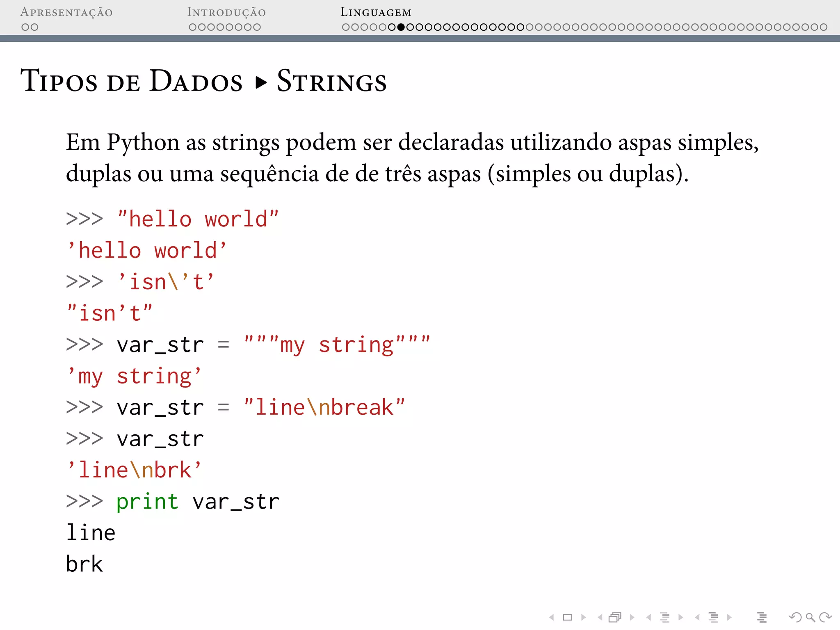Go to next subsection arrow
Screen dimensions: 840x630
pos(681,617)
